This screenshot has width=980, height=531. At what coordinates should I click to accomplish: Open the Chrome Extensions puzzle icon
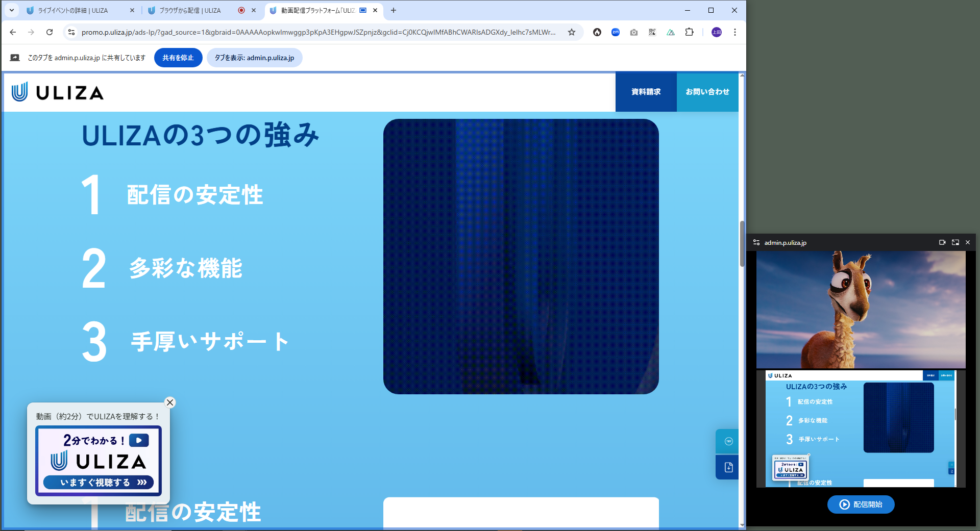pyautogui.click(x=689, y=32)
